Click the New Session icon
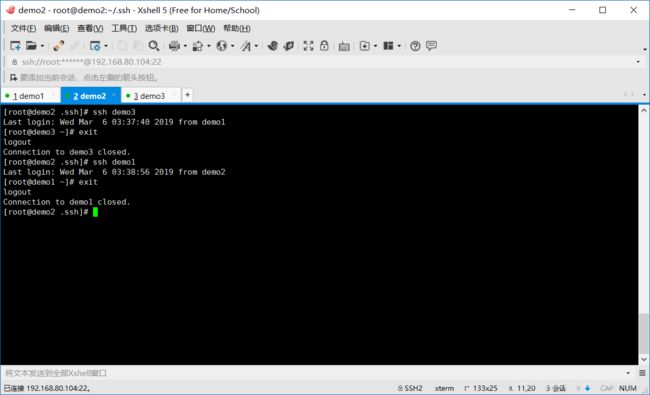 click(15, 46)
